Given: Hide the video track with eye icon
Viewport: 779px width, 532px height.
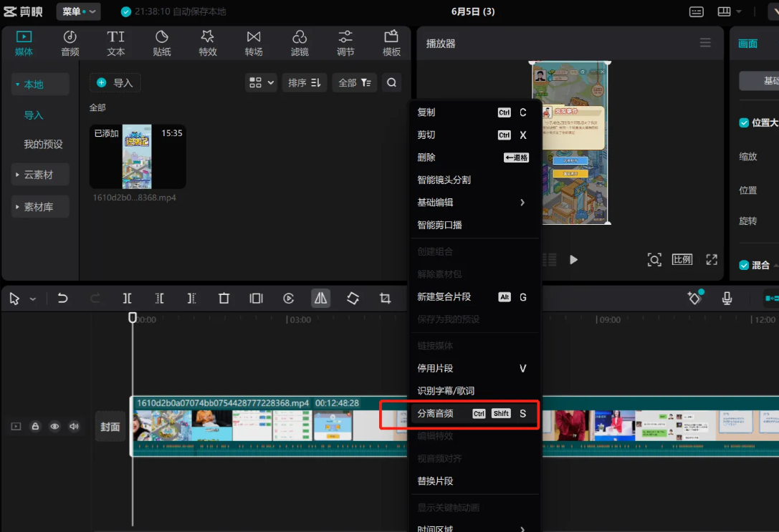Looking at the screenshot, I should tap(54, 427).
